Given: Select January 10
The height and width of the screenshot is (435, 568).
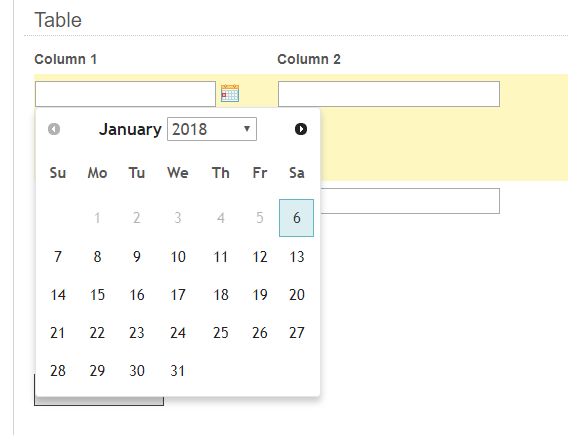Looking at the screenshot, I should [x=178, y=257].
